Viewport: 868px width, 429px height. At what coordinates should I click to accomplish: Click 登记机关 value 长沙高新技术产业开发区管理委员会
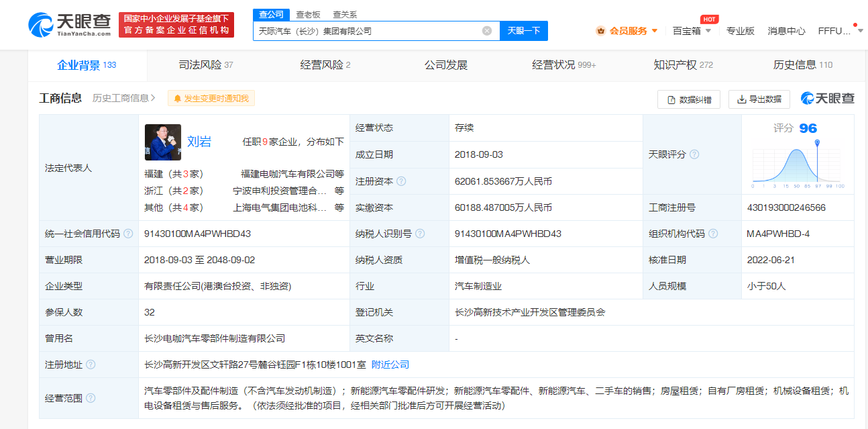click(x=530, y=312)
